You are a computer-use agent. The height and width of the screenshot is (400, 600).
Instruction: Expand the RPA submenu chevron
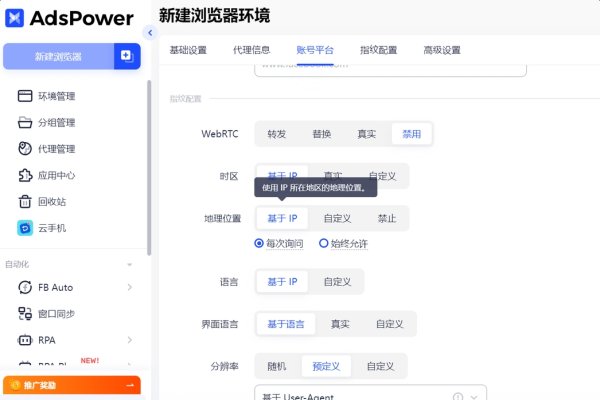130,340
